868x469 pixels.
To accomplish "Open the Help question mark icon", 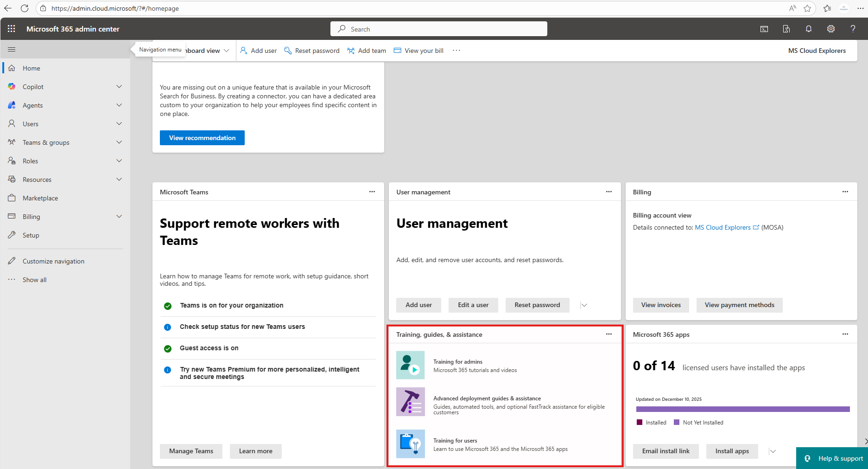I will tap(853, 28).
